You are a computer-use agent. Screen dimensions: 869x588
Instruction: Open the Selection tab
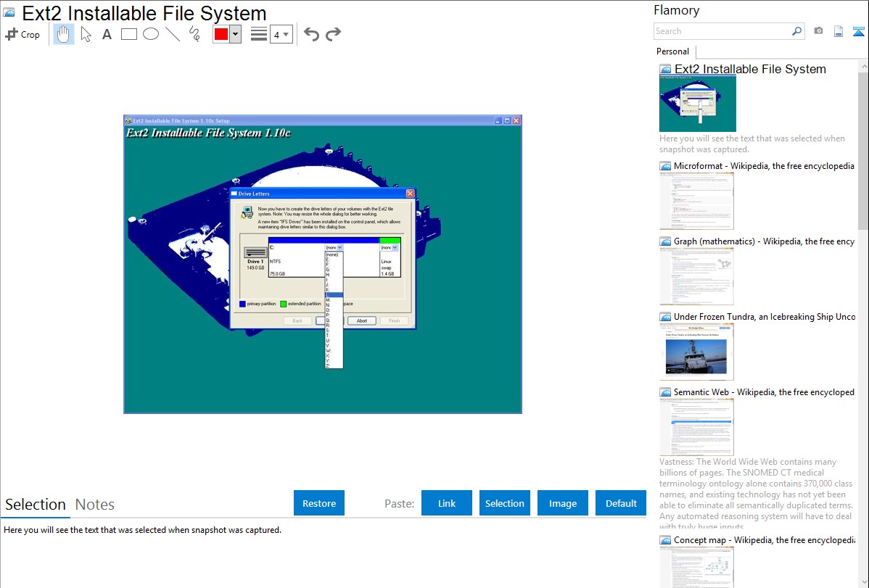pos(35,505)
